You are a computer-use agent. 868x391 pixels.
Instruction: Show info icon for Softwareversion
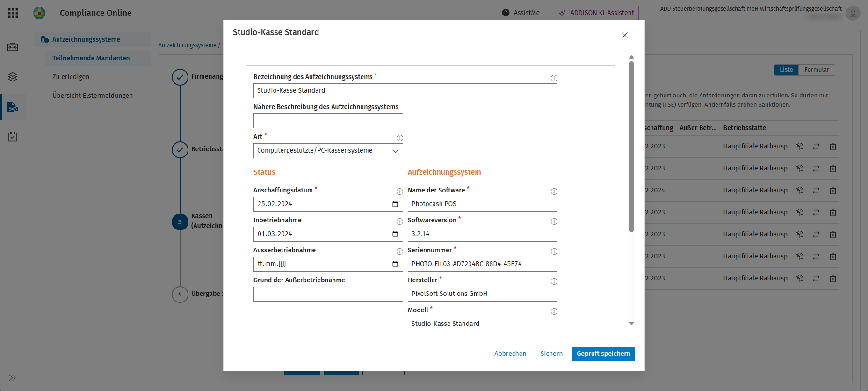(554, 221)
